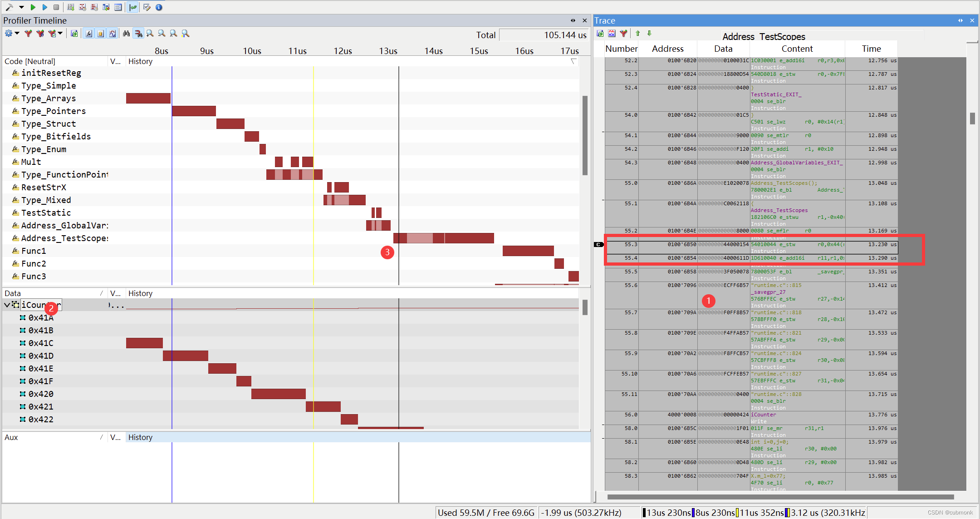
Task: Click the blue play button
Action: pyautogui.click(x=44, y=7)
